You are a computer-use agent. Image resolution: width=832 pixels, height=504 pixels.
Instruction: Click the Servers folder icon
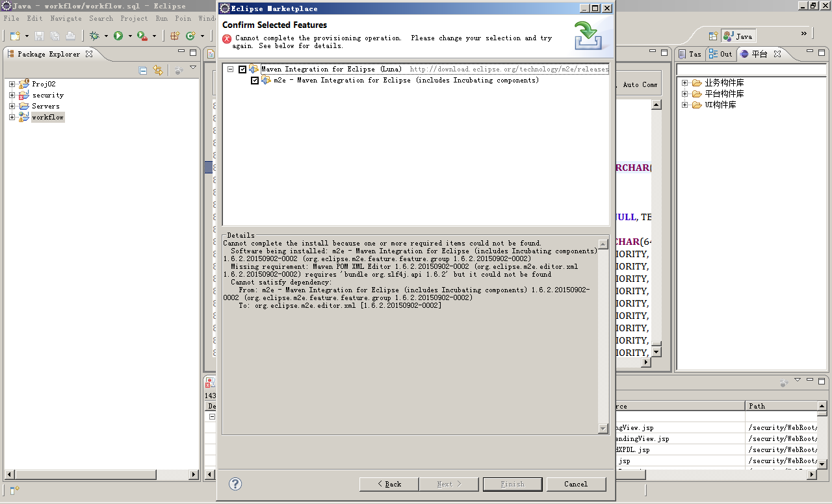pyautogui.click(x=24, y=106)
